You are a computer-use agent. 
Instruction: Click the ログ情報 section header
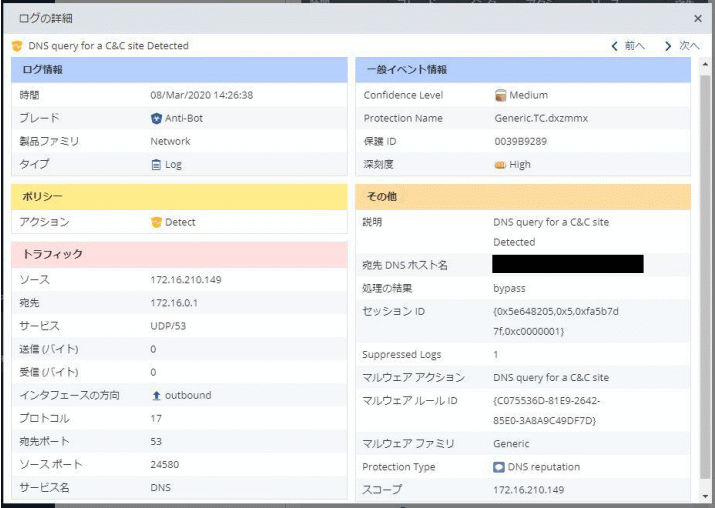tap(179, 70)
